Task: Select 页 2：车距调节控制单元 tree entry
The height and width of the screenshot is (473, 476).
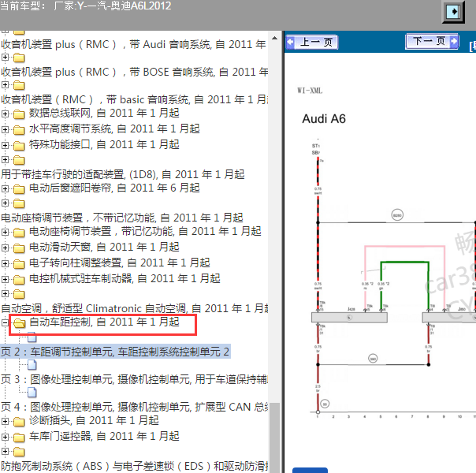Action: (x=115, y=352)
